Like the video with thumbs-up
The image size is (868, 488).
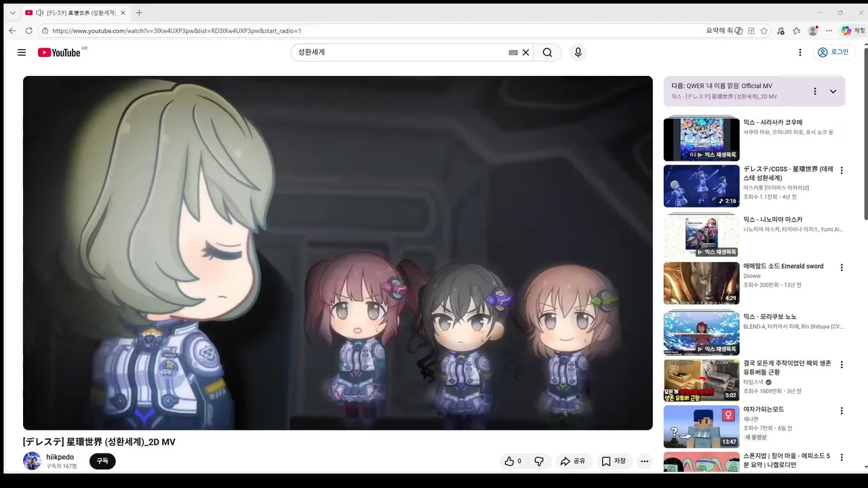[x=513, y=461]
